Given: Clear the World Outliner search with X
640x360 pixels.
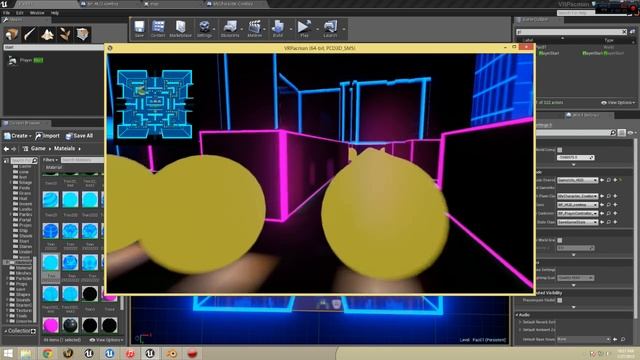Looking at the screenshot, I should click(624, 32).
